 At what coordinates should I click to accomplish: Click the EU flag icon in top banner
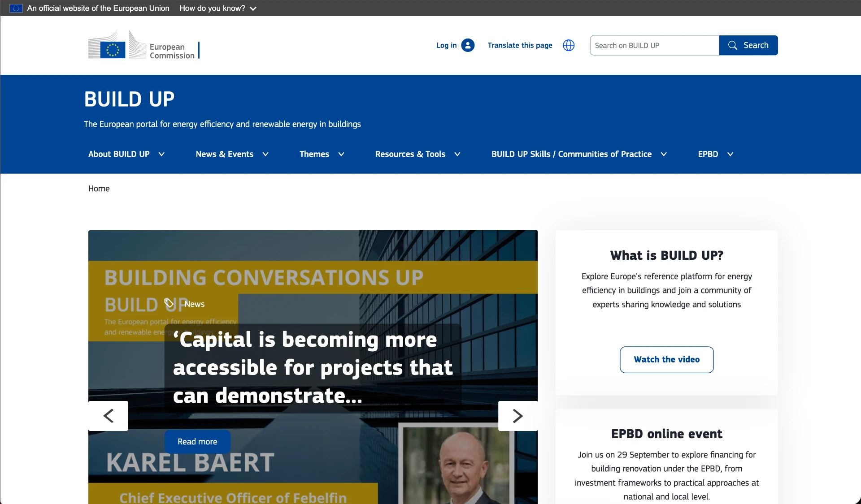[16, 8]
